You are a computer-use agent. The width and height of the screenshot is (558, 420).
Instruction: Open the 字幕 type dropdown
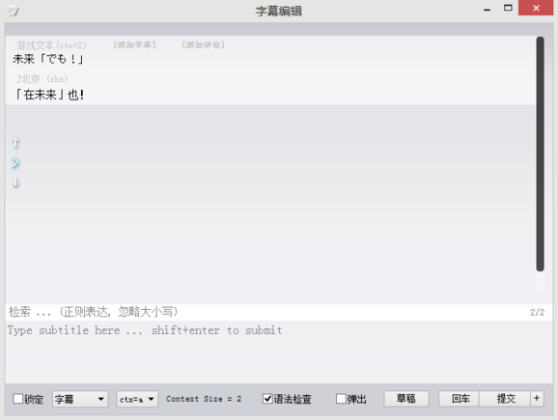click(80, 399)
